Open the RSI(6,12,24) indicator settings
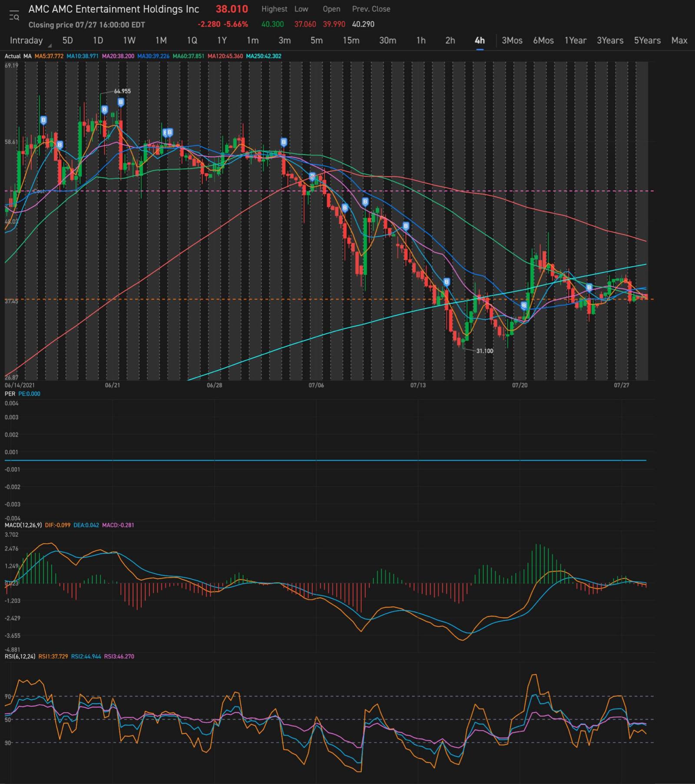The image size is (695, 784). [20, 656]
